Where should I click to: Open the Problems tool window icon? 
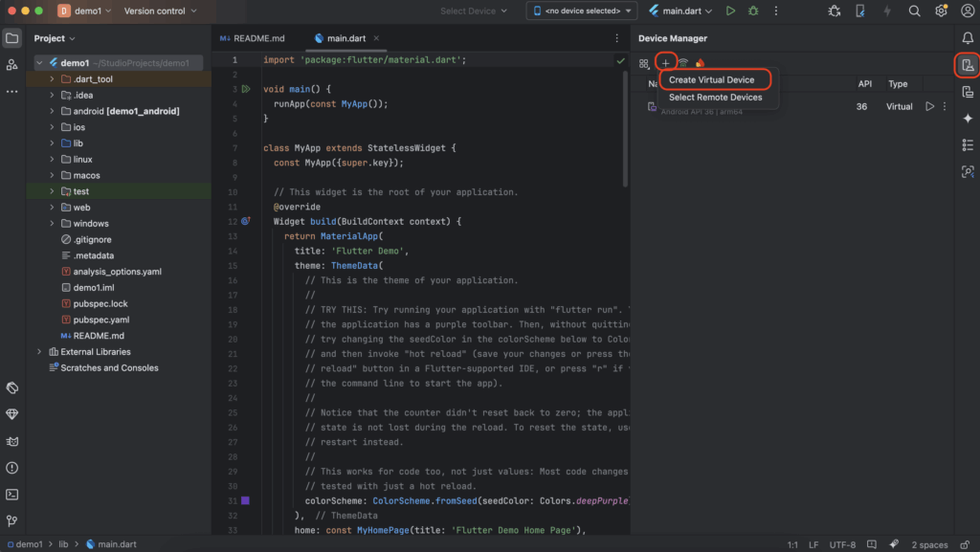(x=11, y=468)
